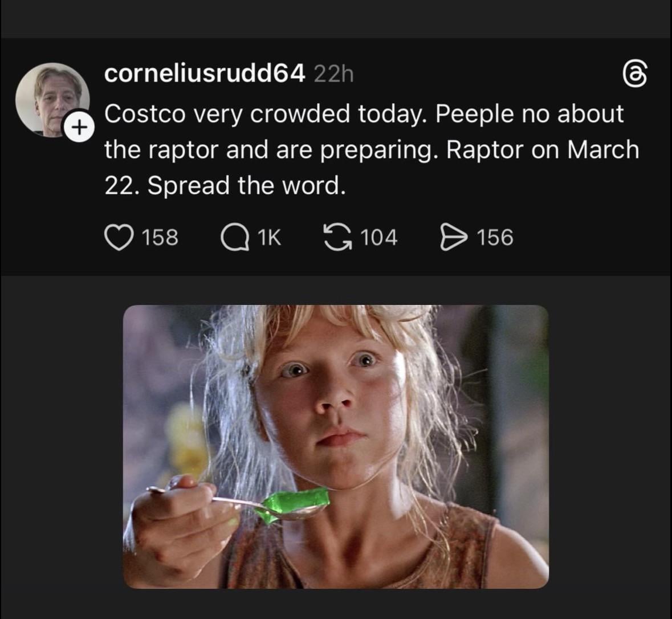Click the 156 shares count
672x619 pixels.
click(x=495, y=237)
